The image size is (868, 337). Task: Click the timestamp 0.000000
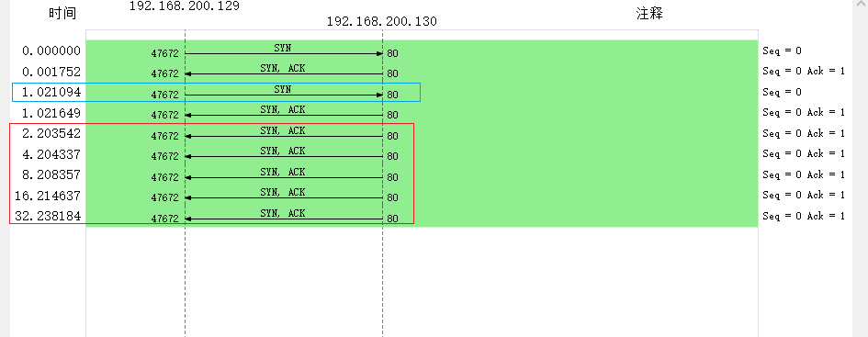tap(51, 51)
